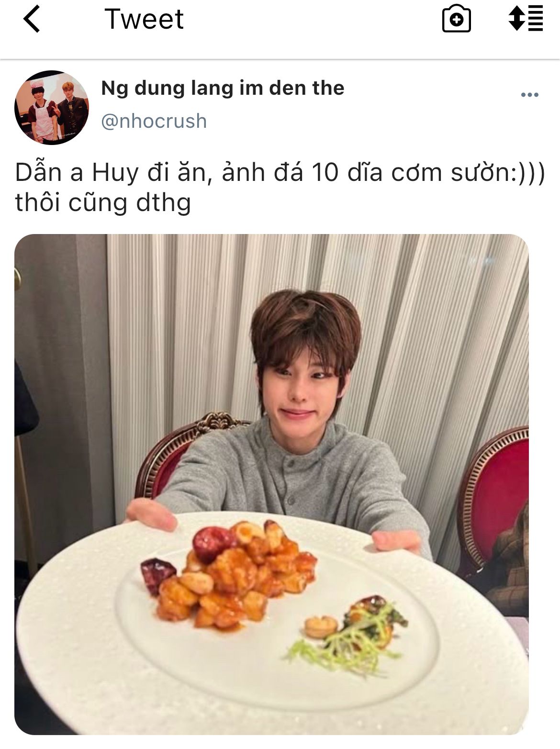
Task: Open the @nhocrush handle link
Action: point(154,121)
